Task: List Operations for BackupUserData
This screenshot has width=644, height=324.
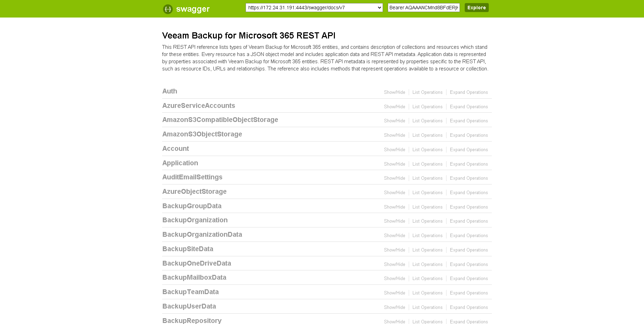Action: (427, 308)
